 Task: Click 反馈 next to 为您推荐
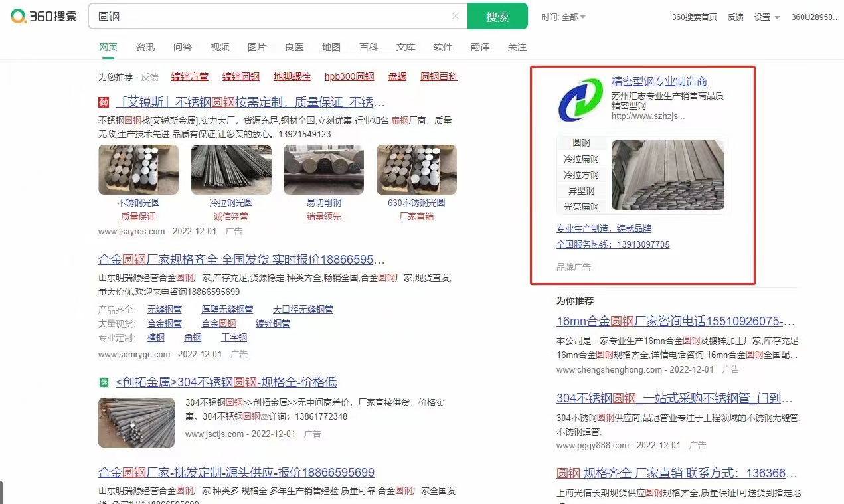tap(150, 77)
